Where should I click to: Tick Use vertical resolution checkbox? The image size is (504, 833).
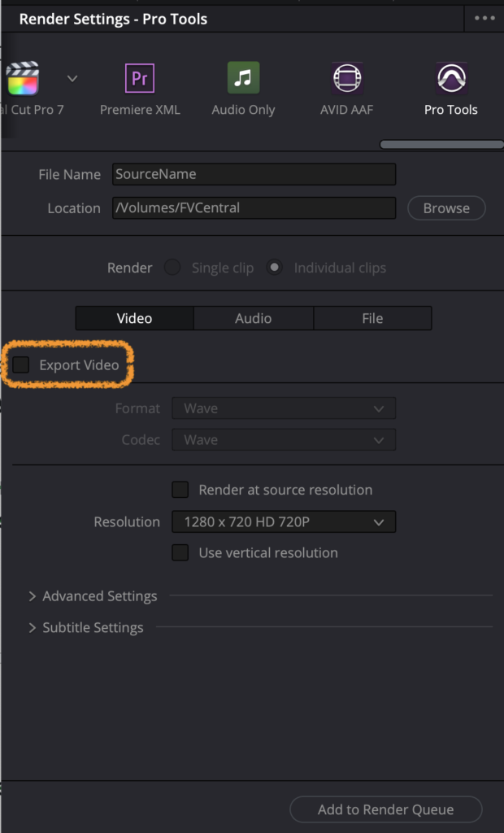[180, 552]
